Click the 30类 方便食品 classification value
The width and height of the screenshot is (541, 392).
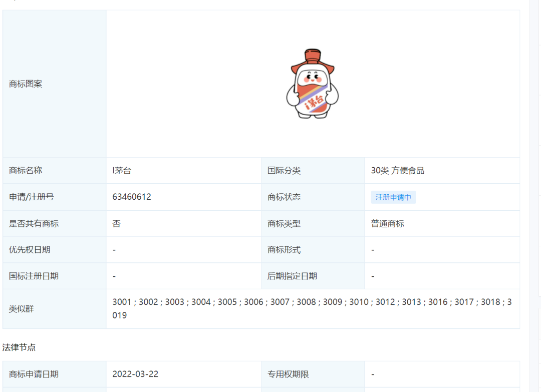(x=397, y=170)
